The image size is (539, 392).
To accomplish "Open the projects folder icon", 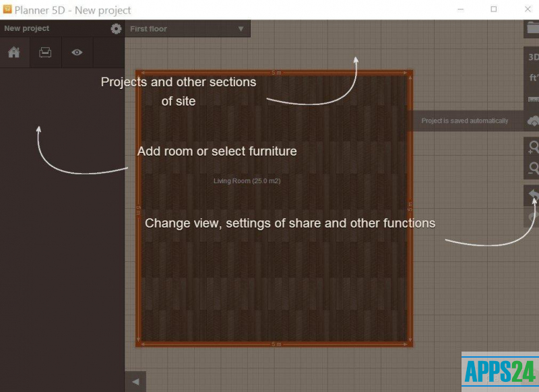I will click(532, 28).
